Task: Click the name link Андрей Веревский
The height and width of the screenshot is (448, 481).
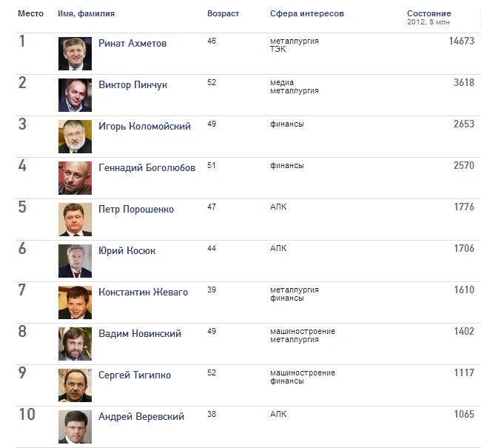Action: point(141,417)
